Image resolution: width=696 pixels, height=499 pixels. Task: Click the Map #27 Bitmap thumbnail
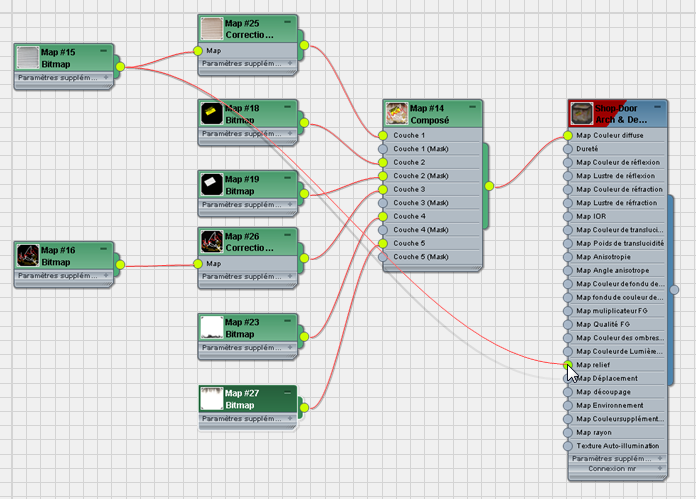pyautogui.click(x=212, y=398)
